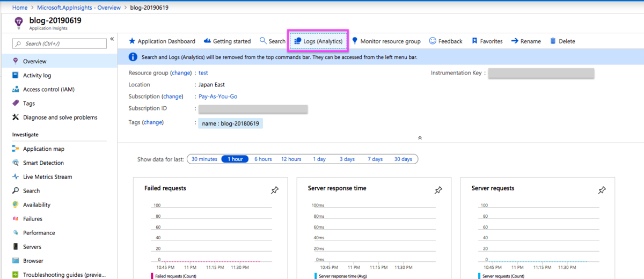Click the name : blog-20180619 tag
The height and width of the screenshot is (279, 644).
click(231, 123)
